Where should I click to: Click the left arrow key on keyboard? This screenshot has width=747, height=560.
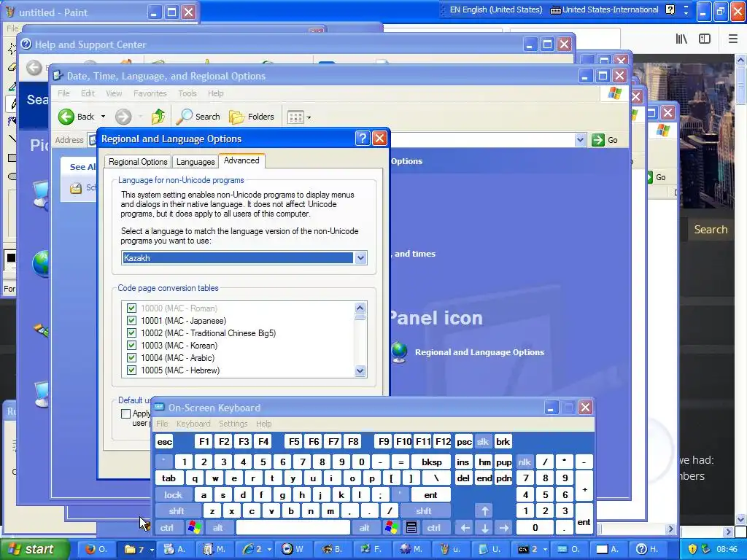pyautogui.click(x=465, y=528)
